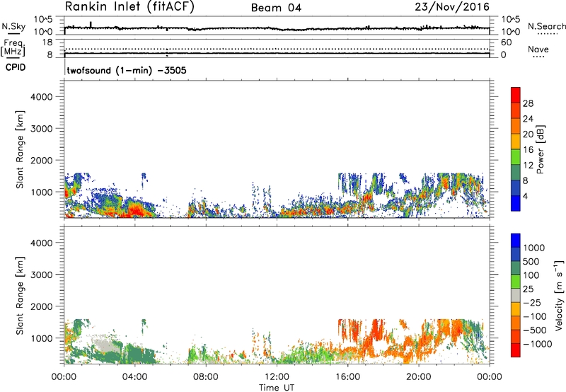The image size is (566, 392).
Task: Click the "Power [dB]" color bar title
Action: pos(541,149)
